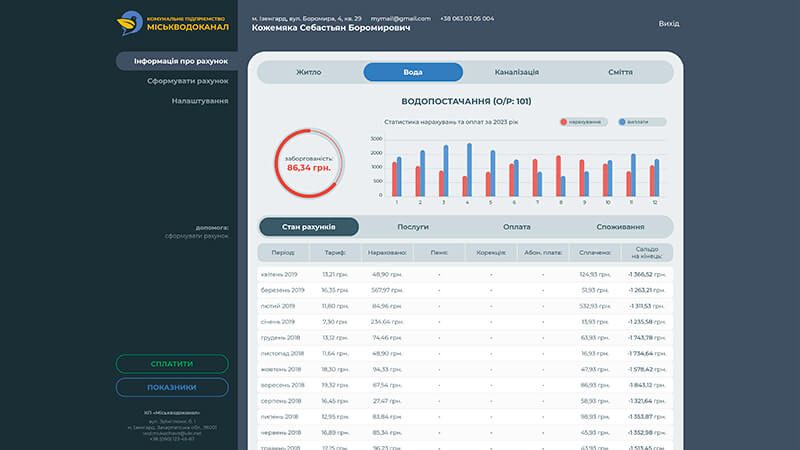Open the Оплата sub-tab
This screenshot has height=450, width=800.
tap(516, 227)
